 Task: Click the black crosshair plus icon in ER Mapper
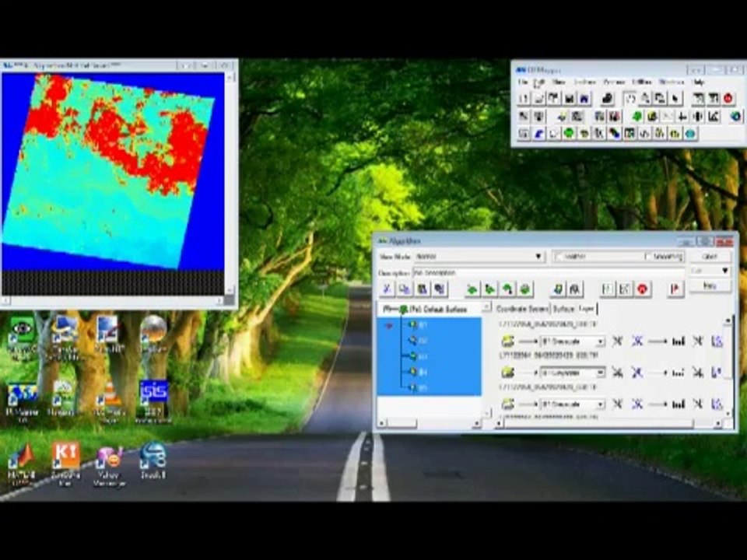click(682, 116)
